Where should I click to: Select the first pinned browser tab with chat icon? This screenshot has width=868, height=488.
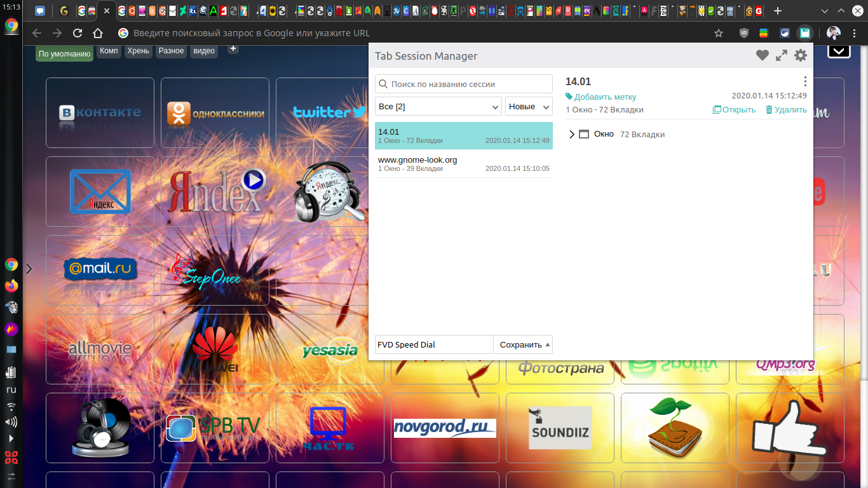pyautogui.click(x=40, y=11)
